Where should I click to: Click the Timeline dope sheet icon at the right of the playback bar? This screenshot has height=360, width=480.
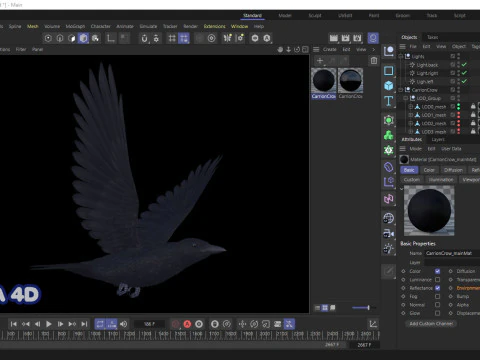coord(373,324)
